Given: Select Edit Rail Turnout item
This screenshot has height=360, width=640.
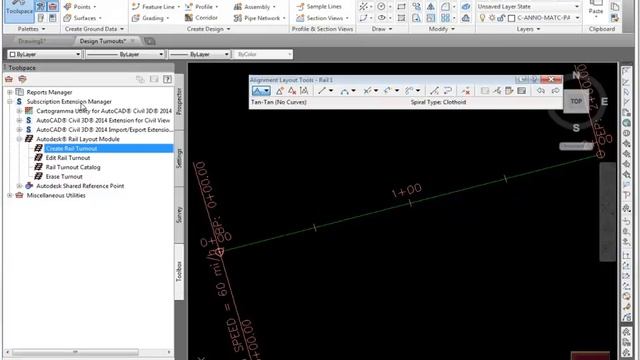Looking at the screenshot, I should [x=68, y=158].
